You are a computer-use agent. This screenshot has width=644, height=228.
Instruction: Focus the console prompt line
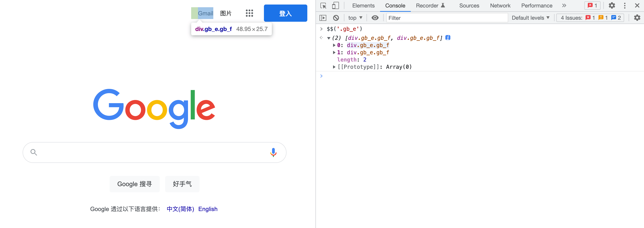pos(482,76)
